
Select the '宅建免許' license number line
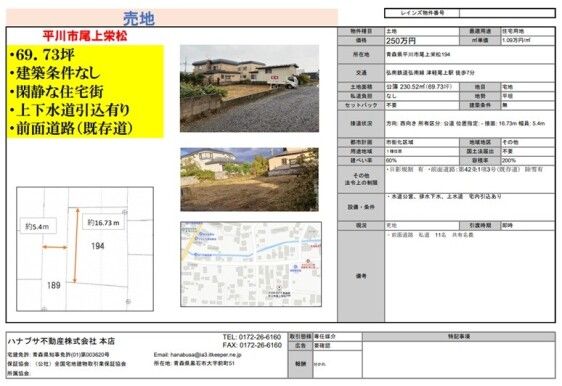[58, 355]
